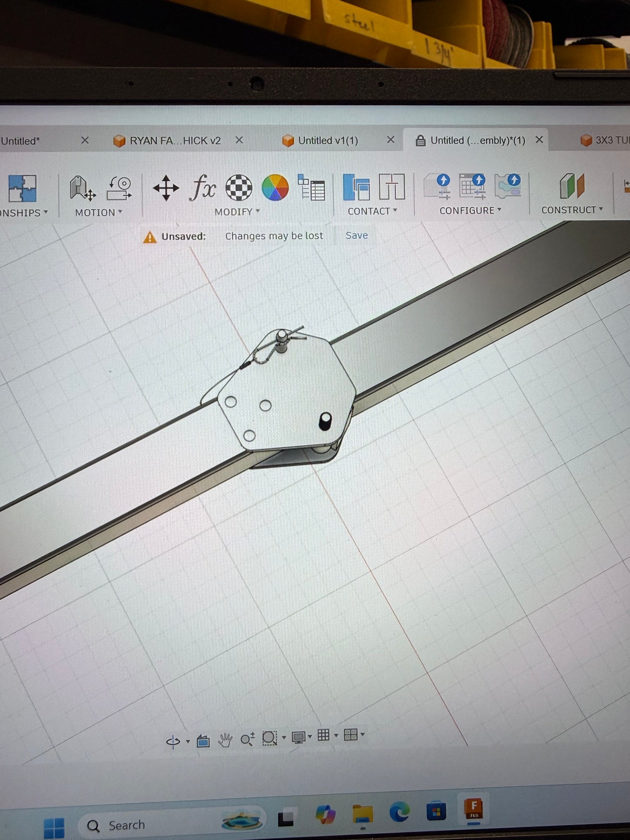Screen dimensions: 630x840
Task: Open the Viewports layout icon
Action: (x=351, y=735)
